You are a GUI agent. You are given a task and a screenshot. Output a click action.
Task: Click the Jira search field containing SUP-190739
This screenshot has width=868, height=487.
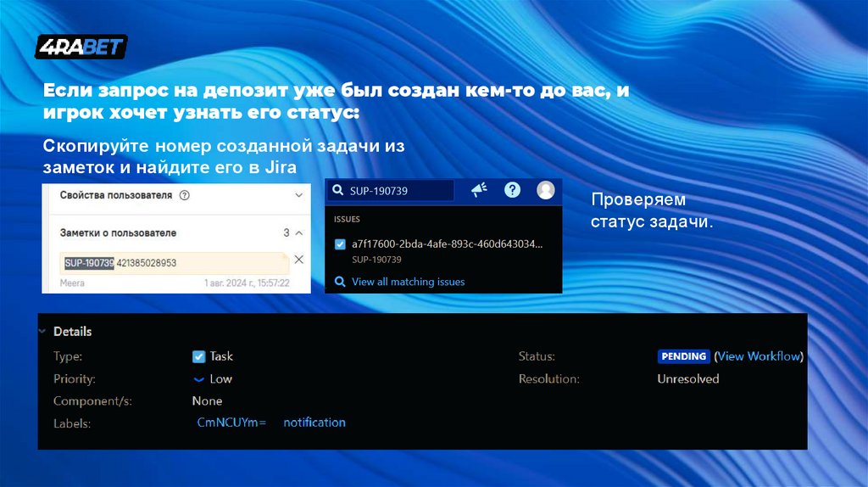391,191
